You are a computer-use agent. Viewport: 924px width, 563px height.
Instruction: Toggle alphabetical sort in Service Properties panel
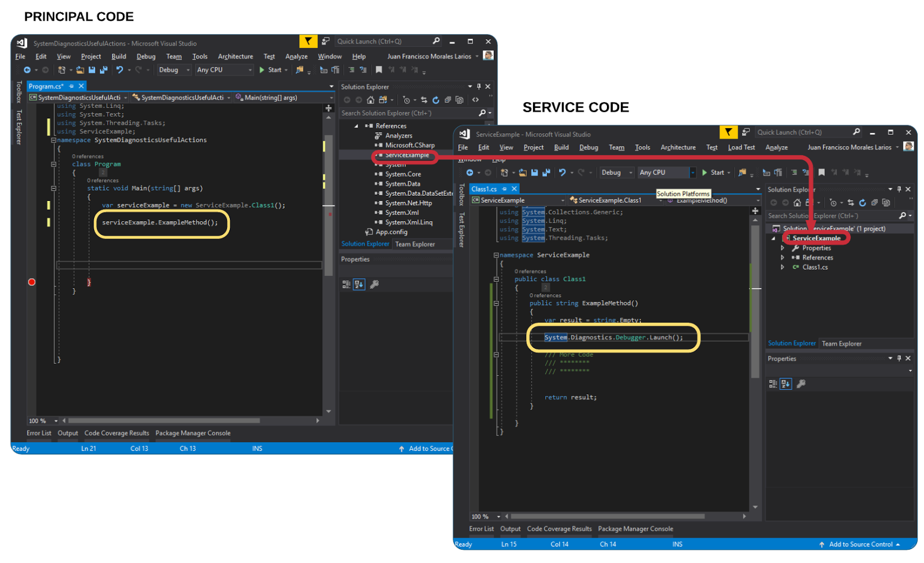(785, 384)
